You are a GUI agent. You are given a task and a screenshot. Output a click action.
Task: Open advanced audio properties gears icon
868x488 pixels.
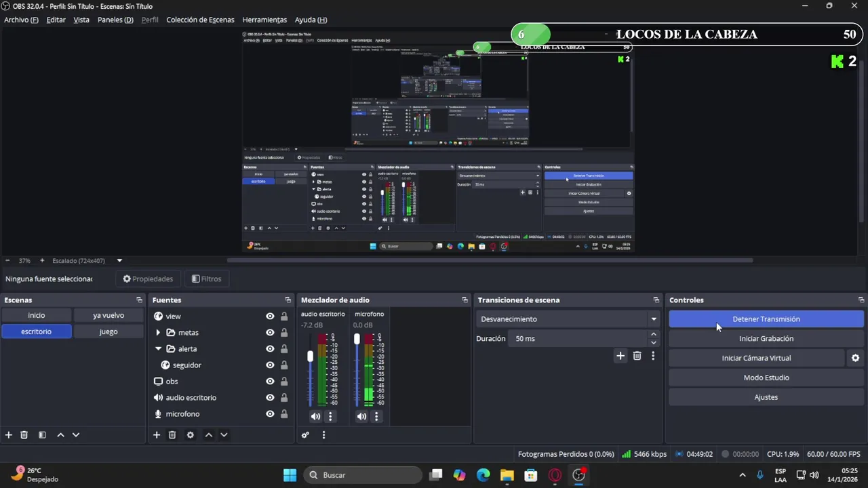tap(306, 435)
